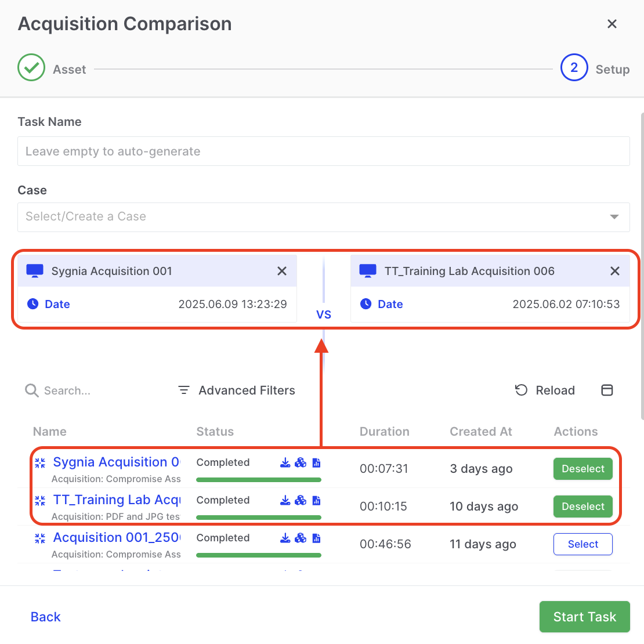
Task: Click report icon in Acquisition 001_250 row
Action: pos(316,538)
